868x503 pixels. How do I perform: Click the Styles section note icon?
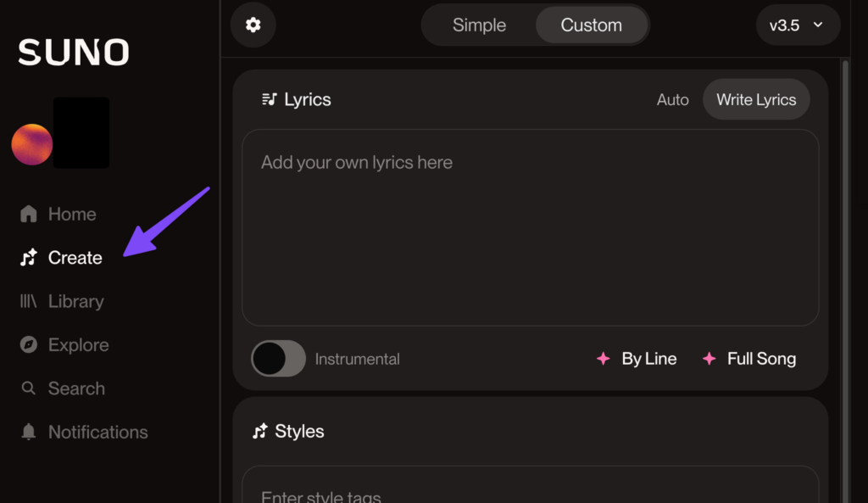(x=260, y=431)
